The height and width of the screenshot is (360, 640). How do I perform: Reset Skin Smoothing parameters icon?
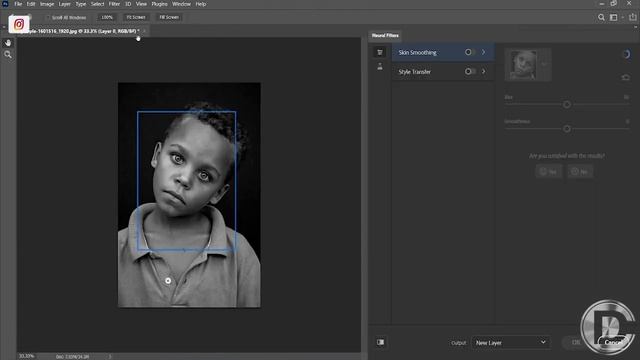625,77
